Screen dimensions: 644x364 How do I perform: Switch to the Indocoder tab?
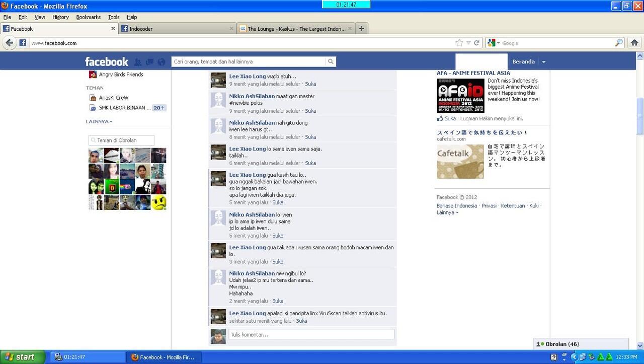click(178, 29)
